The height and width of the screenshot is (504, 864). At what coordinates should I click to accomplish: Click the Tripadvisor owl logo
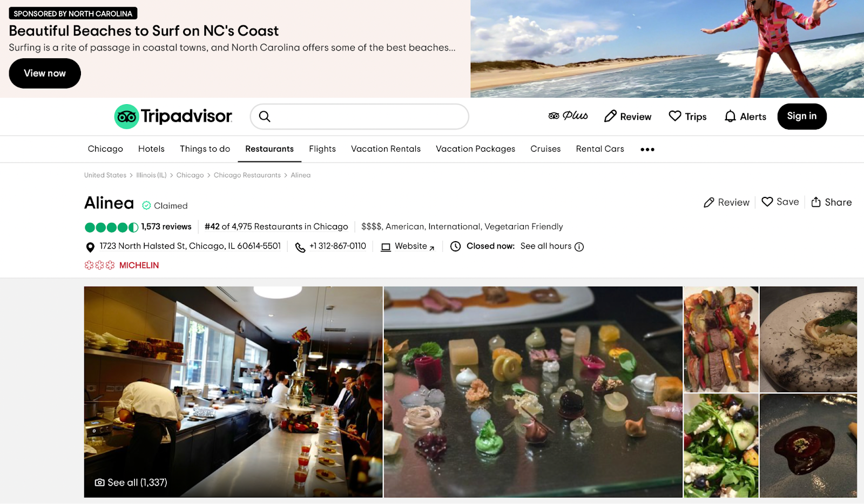[x=127, y=117]
